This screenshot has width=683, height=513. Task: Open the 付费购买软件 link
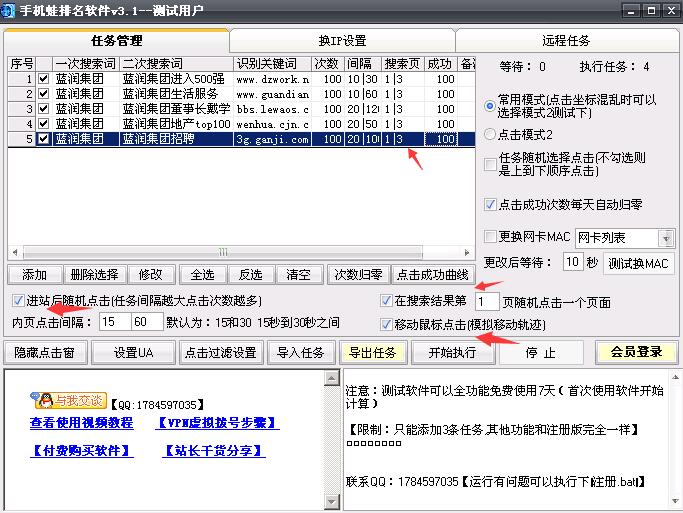point(81,451)
